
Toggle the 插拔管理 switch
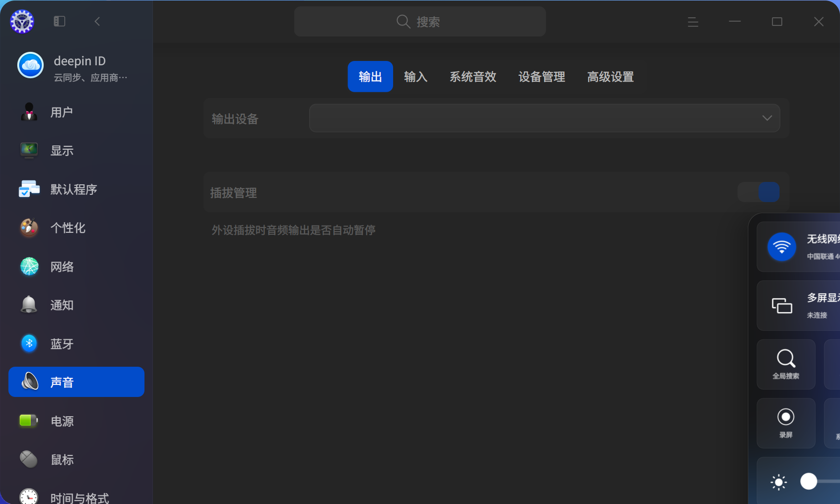point(758,192)
